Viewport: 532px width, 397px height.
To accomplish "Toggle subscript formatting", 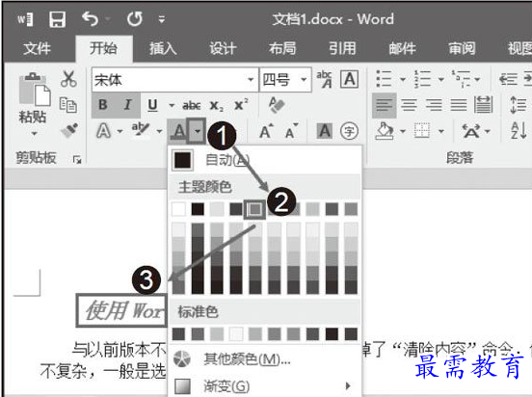I will point(216,106).
